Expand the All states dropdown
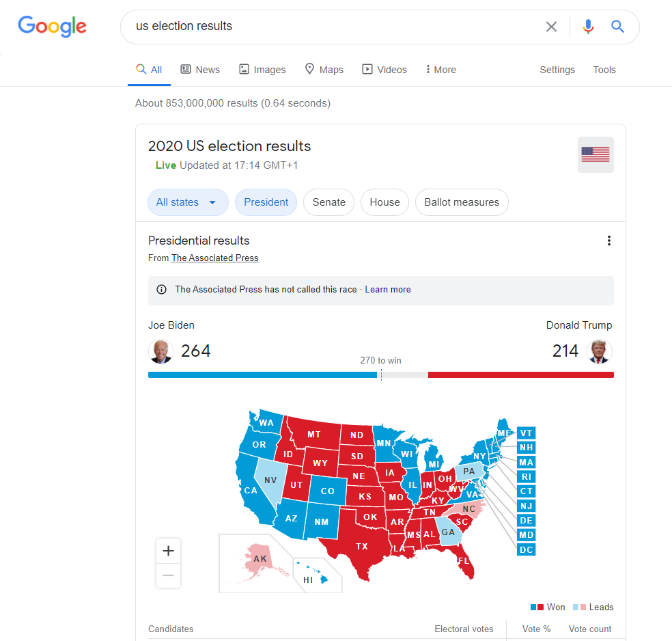This screenshot has width=672, height=641. pos(187,202)
